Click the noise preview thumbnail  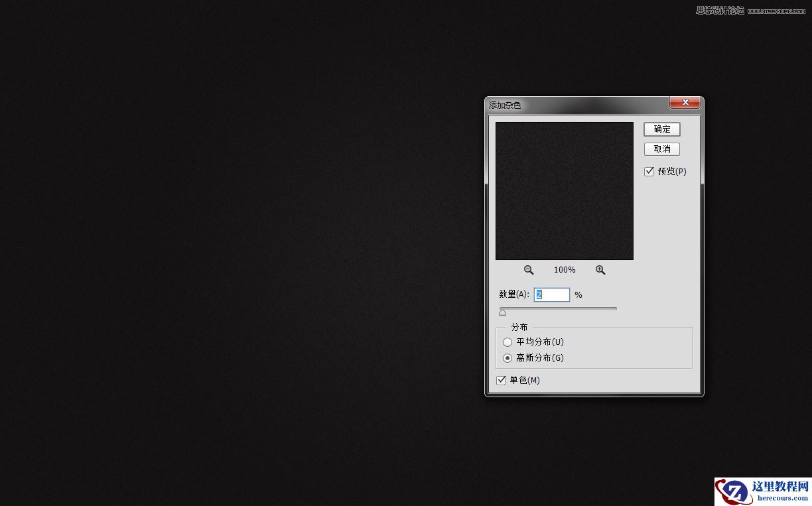564,190
